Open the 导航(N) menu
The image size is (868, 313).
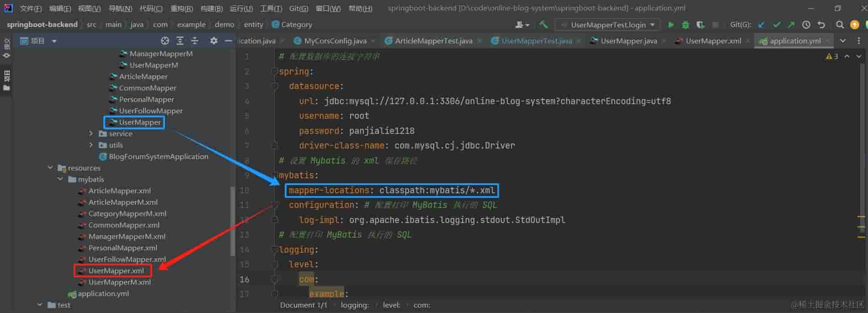click(x=120, y=8)
